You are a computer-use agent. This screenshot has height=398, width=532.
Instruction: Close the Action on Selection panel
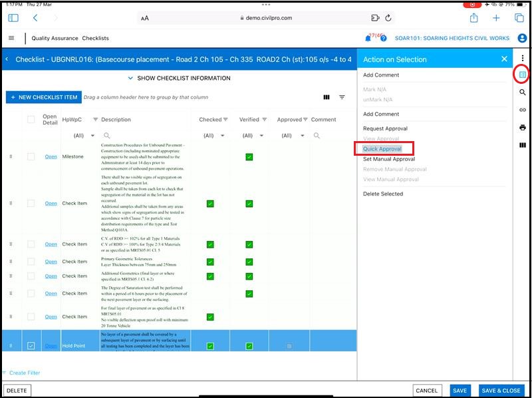(504, 59)
